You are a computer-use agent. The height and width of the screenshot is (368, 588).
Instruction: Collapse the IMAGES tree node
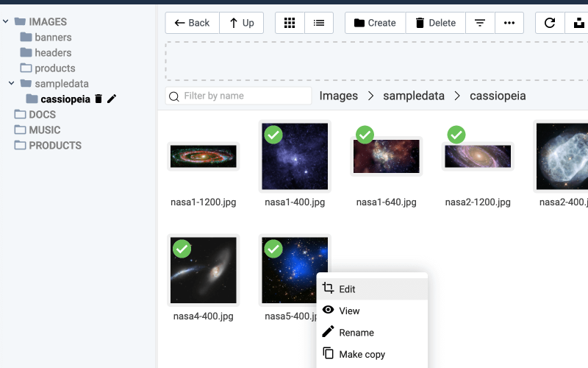pyautogui.click(x=6, y=21)
